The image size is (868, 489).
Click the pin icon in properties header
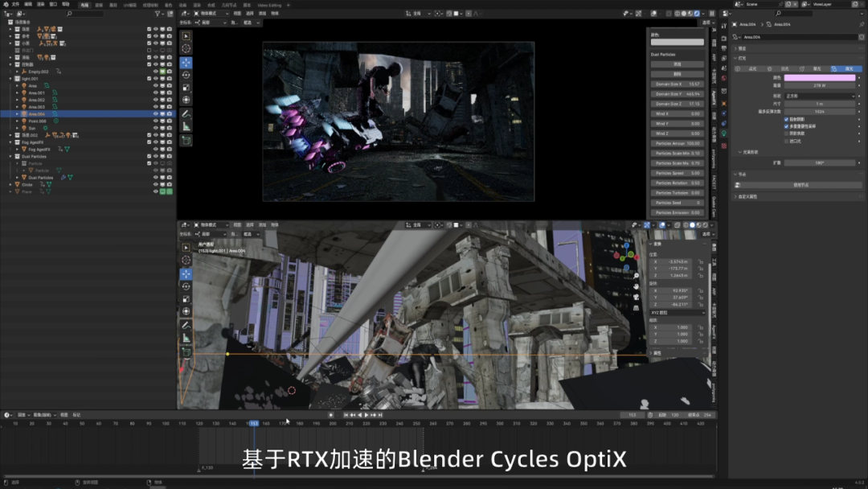pyautogui.click(x=862, y=24)
